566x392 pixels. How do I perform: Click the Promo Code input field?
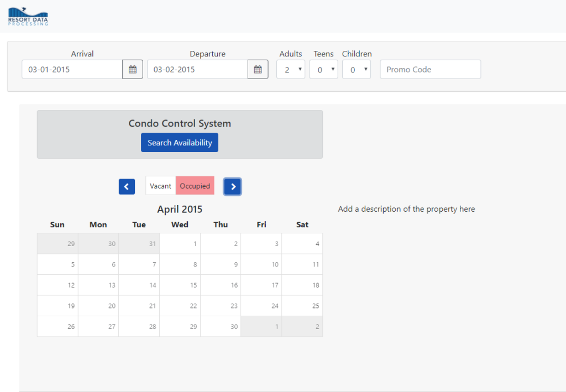click(x=430, y=69)
